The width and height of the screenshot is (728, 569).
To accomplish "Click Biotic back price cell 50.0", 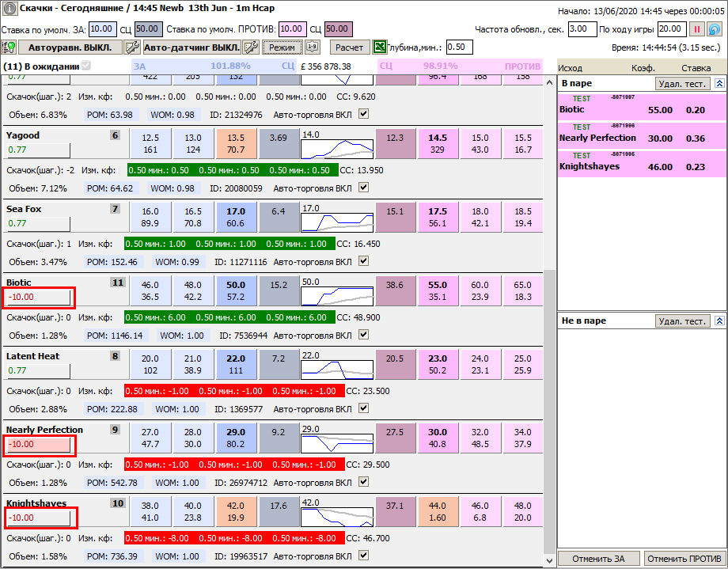I will [236, 290].
